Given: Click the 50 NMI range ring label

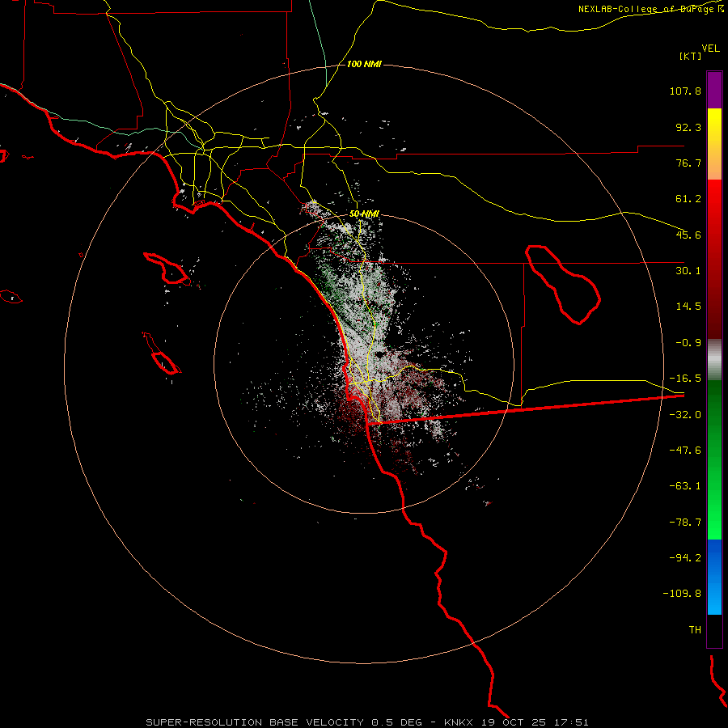Looking at the screenshot, I should click(x=364, y=214).
